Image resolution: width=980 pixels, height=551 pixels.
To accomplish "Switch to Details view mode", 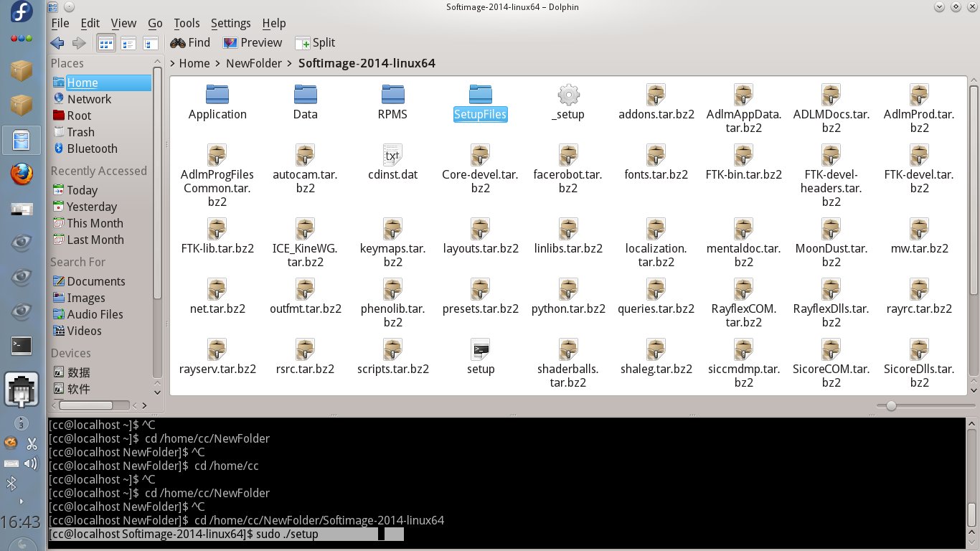I will click(150, 43).
